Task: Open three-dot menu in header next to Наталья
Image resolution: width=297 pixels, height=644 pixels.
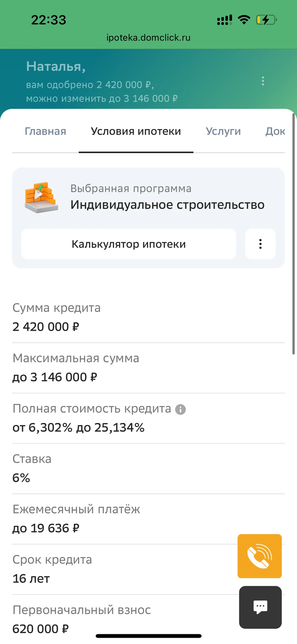Action: [263, 81]
